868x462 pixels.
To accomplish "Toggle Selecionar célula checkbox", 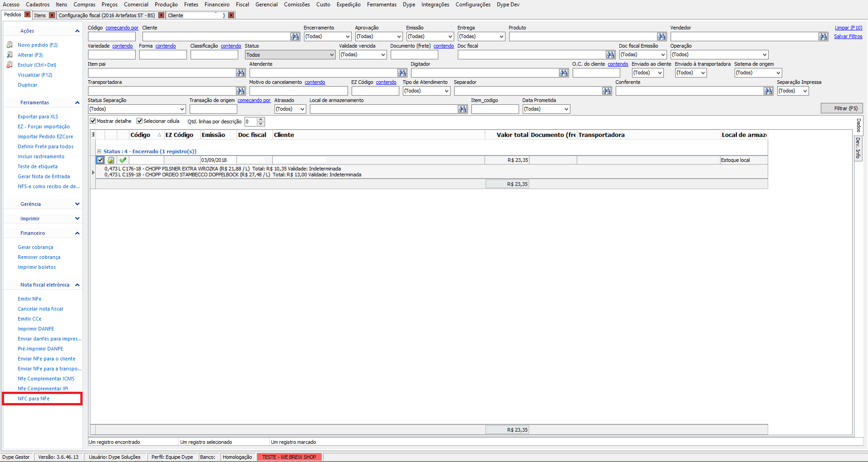I will pyautogui.click(x=140, y=121).
